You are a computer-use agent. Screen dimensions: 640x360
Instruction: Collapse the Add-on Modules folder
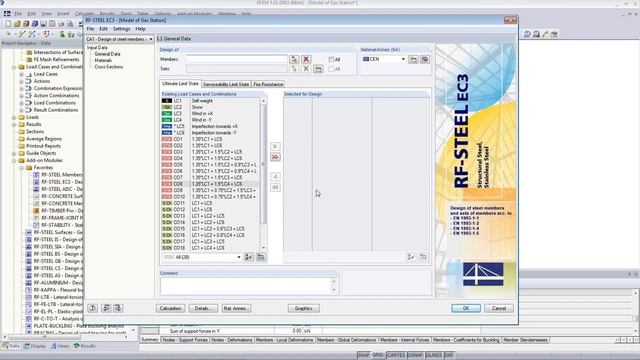14,160
